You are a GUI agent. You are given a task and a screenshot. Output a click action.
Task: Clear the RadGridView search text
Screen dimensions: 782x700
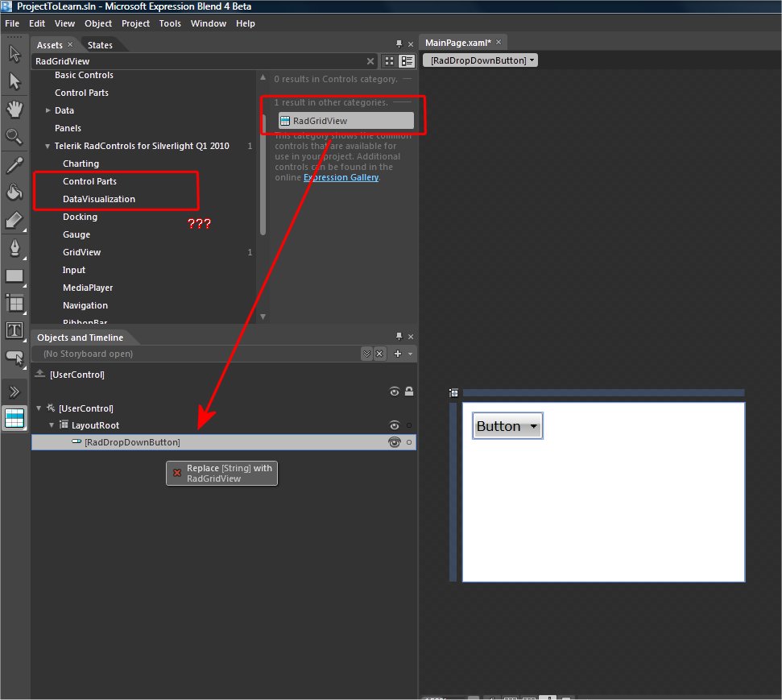[x=370, y=61]
